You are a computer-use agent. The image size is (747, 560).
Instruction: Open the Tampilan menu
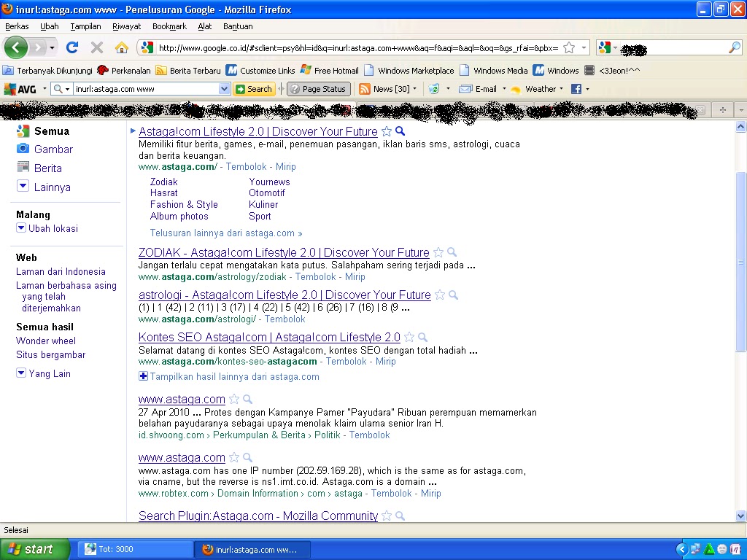point(86,27)
